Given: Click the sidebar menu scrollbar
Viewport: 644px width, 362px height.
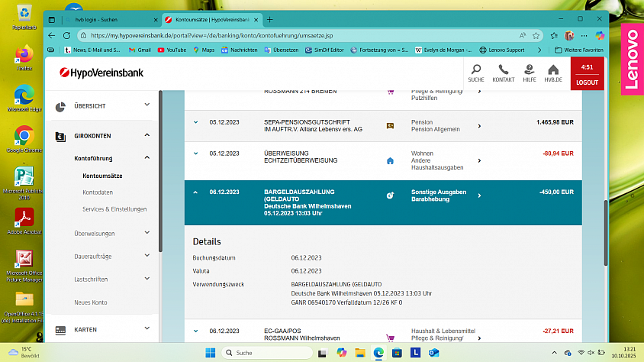Looking at the screenshot, I should pos(160,171).
